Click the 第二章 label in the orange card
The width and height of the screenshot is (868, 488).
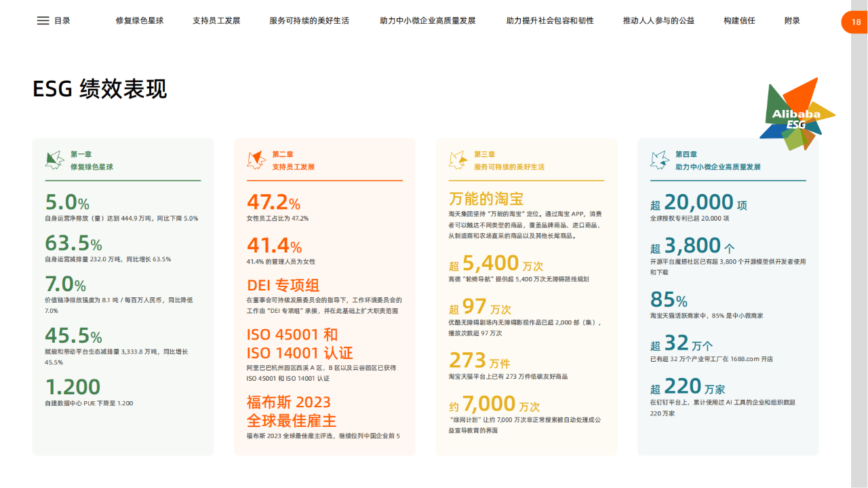(x=283, y=154)
